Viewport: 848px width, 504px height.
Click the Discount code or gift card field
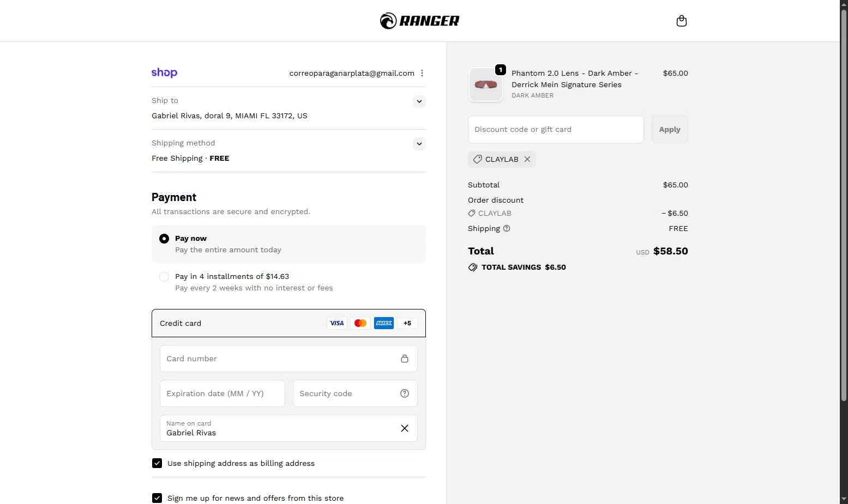coord(556,129)
